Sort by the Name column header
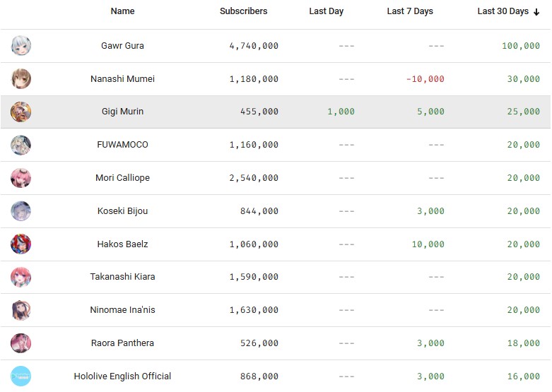 [x=122, y=11]
